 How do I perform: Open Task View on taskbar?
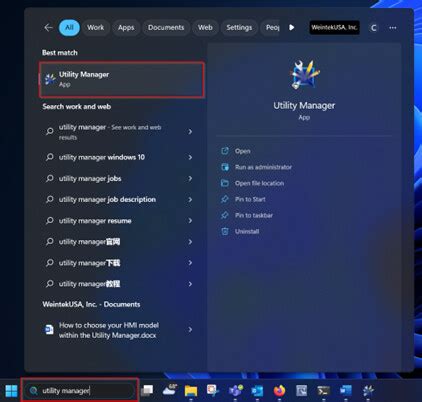tap(147, 390)
